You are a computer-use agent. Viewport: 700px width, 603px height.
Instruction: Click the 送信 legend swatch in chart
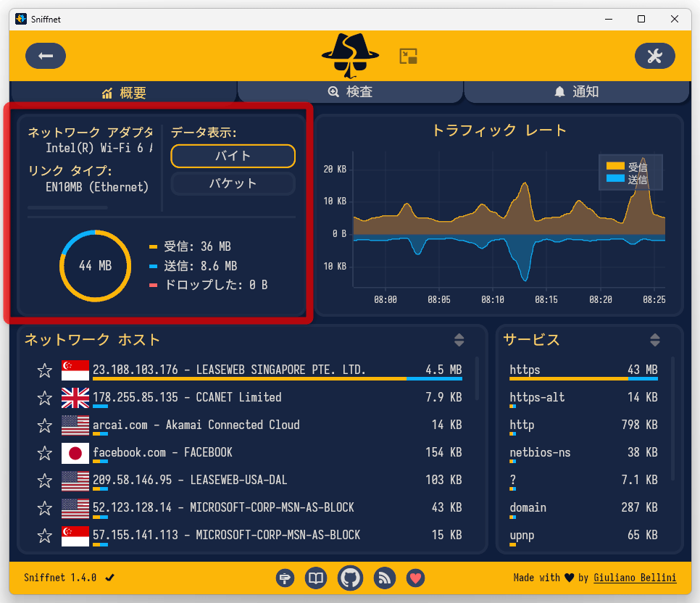615,178
